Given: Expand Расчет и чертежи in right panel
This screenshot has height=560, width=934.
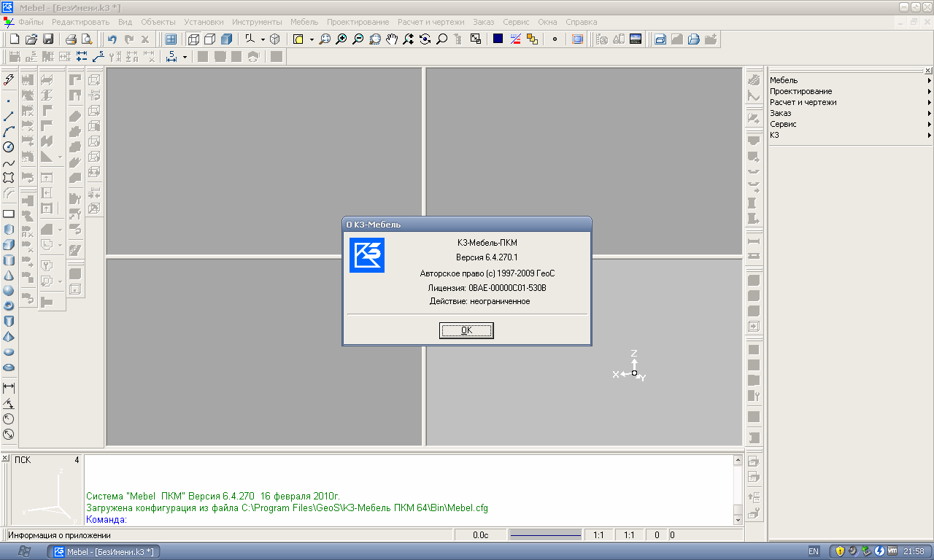Looking at the screenshot, I should click(851, 102).
